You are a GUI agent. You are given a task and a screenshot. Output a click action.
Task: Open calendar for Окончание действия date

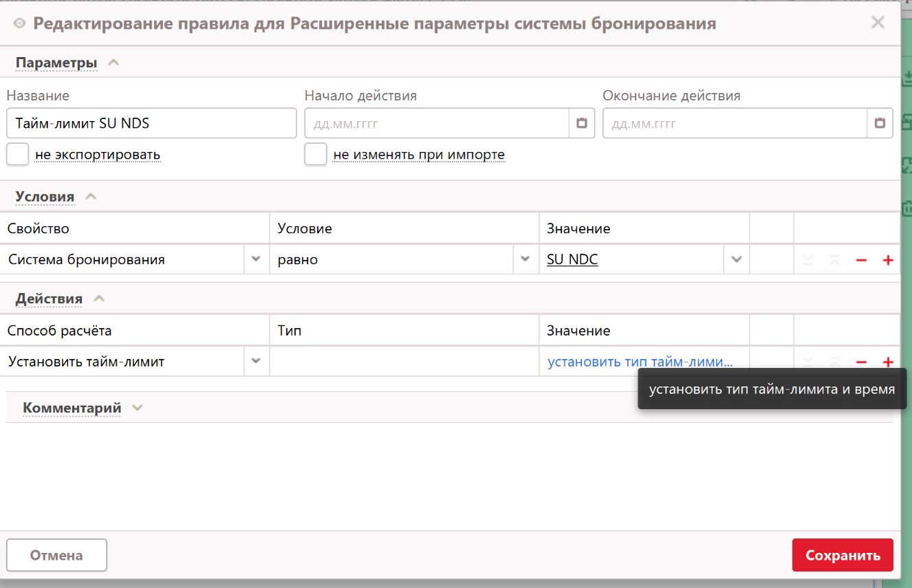[x=880, y=124]
